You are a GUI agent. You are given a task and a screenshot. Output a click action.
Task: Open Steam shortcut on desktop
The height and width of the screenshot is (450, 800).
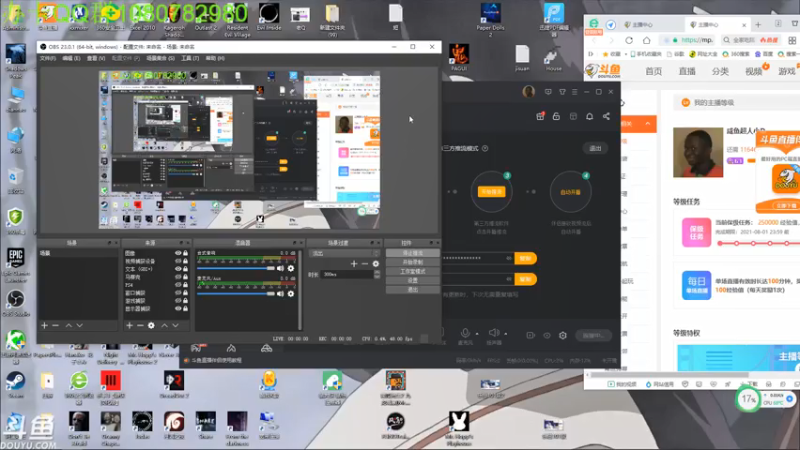15,385
